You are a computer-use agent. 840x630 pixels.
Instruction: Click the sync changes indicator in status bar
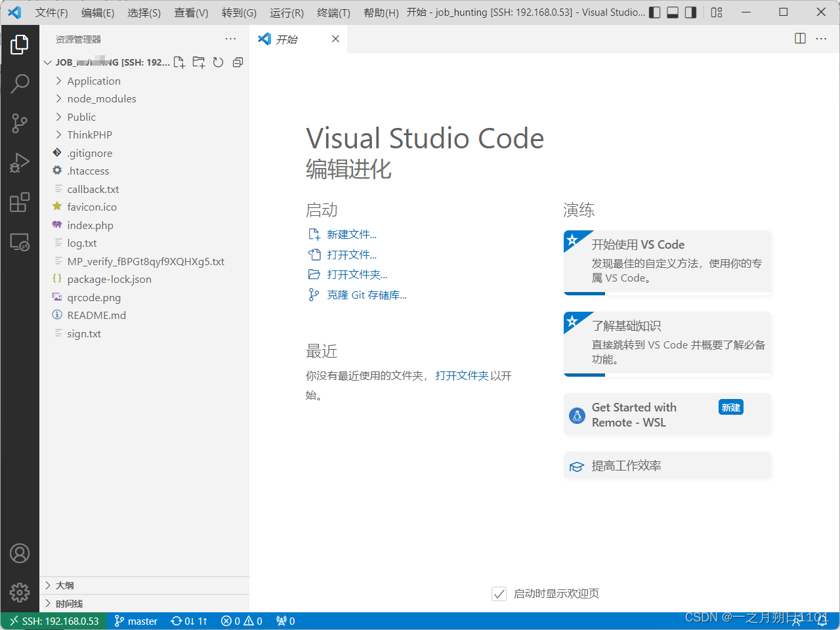[189, 621]
